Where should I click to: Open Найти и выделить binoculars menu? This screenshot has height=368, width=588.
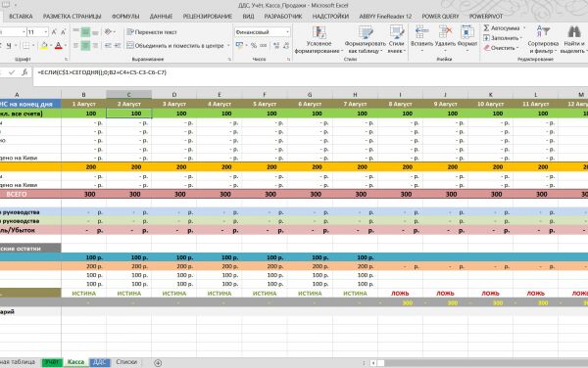tap(573, 40)
